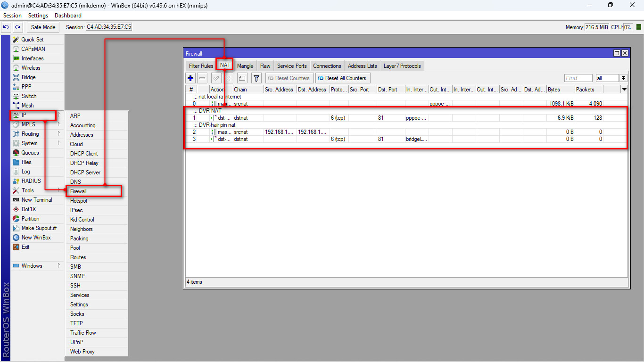Select DHCP Server in IP submenu

(x=85, y=173)
